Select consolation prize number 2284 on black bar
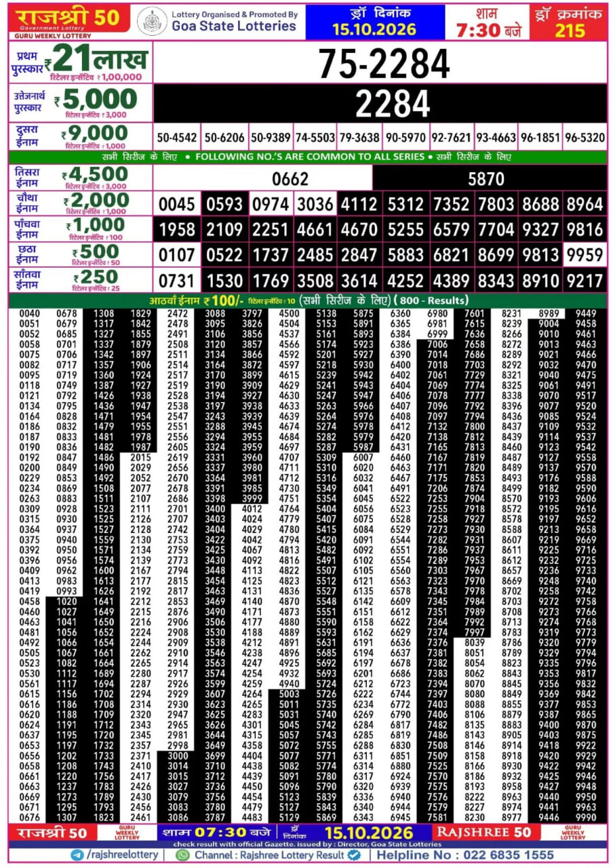This screenshot has width=613, height=868. click(x=393, y=104)
